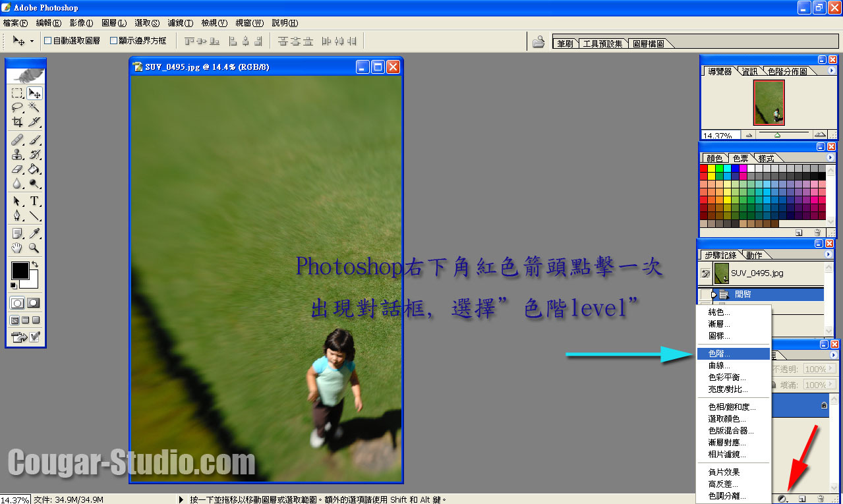Image resolution: width=843 pixels, height=504 pixels.
Task: Click the new layer icon in Layers panel
Action: tap(802, 499)
